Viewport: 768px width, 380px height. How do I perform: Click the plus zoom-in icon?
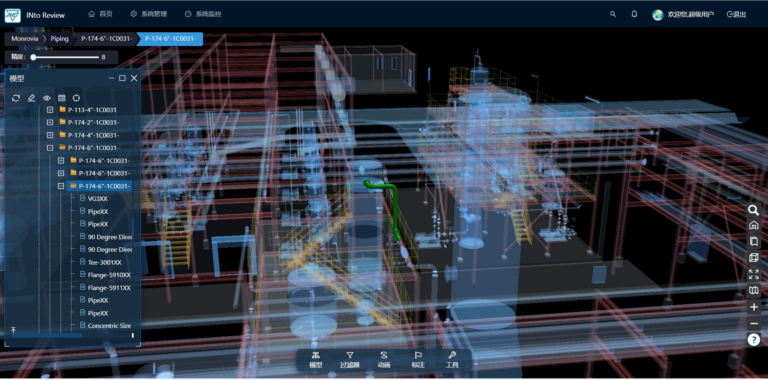753,307
